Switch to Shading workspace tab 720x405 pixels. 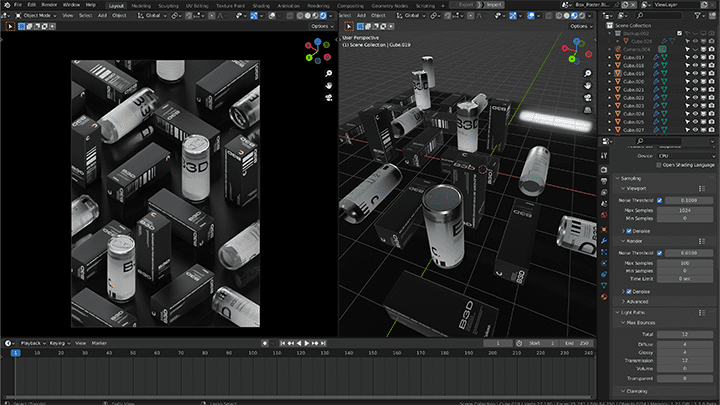pos(261,6)
